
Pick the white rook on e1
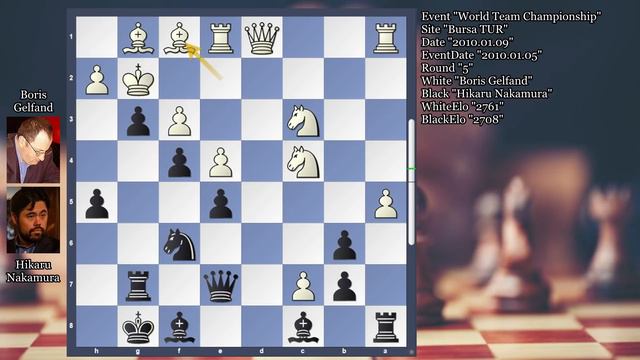(220, 38)
